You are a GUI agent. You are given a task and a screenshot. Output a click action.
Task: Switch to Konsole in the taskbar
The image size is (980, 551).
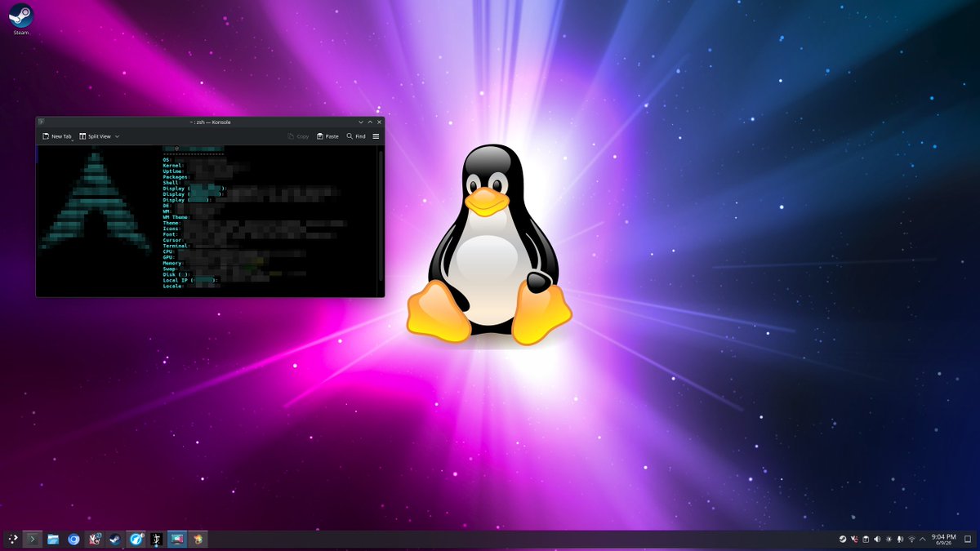coord(33,540)
